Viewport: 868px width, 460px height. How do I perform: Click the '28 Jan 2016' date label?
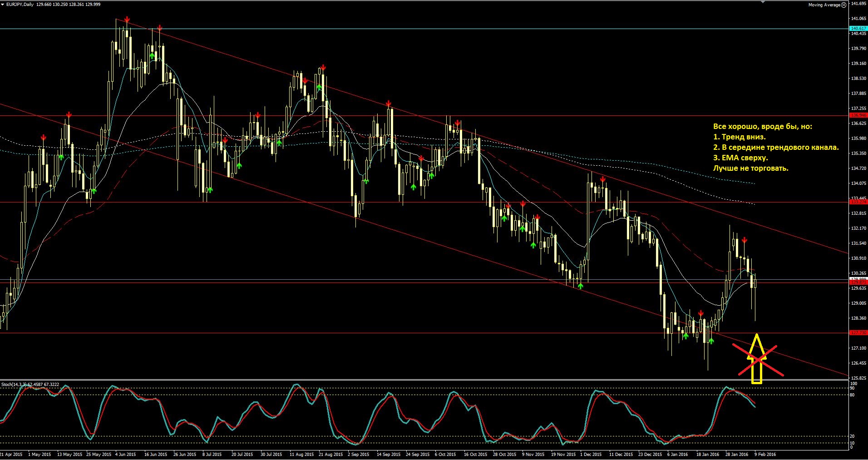click(737, 454)
